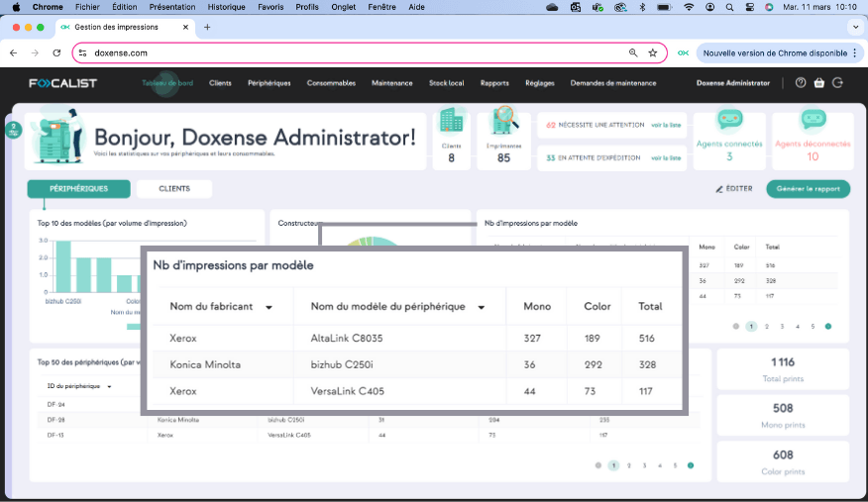This screenshot has height=502, width=868.
Task: Close the Gestion des impressions tab
Action: (x=185, y=27)
